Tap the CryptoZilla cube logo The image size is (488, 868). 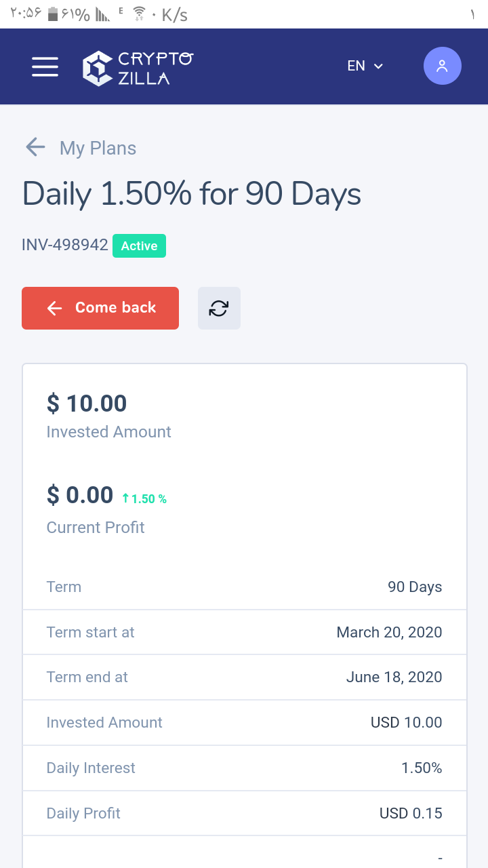pos(97,68)
